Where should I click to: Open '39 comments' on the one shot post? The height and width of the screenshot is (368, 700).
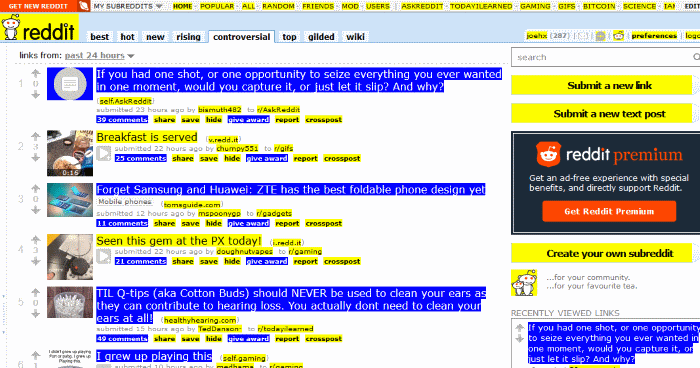[x=122, y=119]
